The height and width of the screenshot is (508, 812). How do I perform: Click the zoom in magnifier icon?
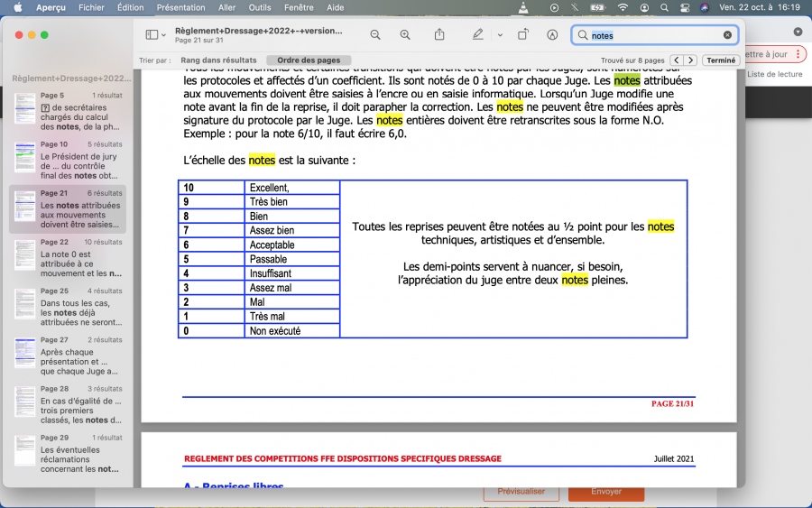pyautogui.click(x=405, y=34)
